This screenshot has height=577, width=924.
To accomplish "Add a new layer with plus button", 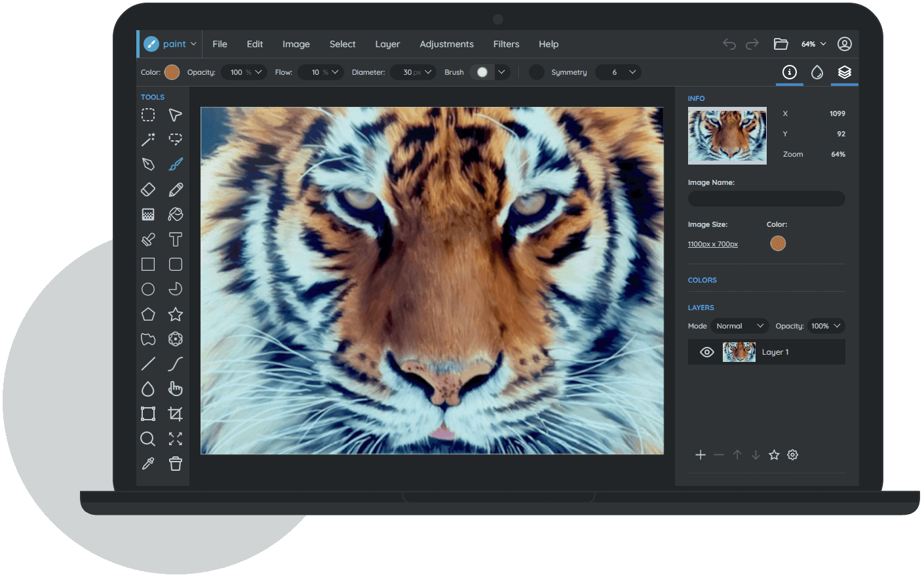I will (701, 455).
